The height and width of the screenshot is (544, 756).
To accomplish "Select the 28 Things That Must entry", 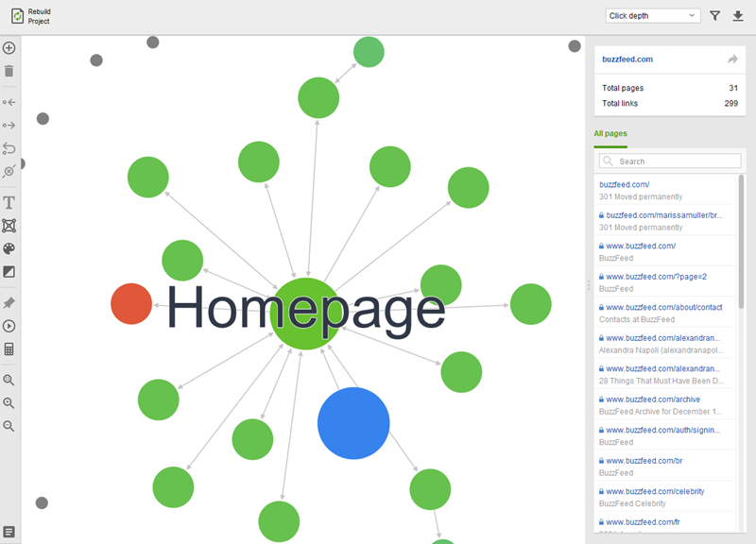I will [665, 374].
